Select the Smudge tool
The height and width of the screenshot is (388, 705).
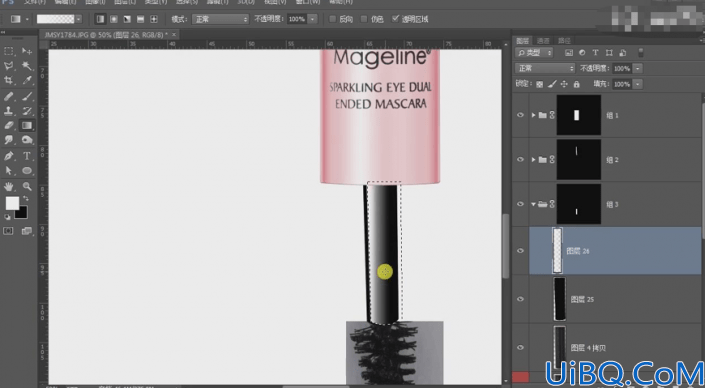[9, 140]
